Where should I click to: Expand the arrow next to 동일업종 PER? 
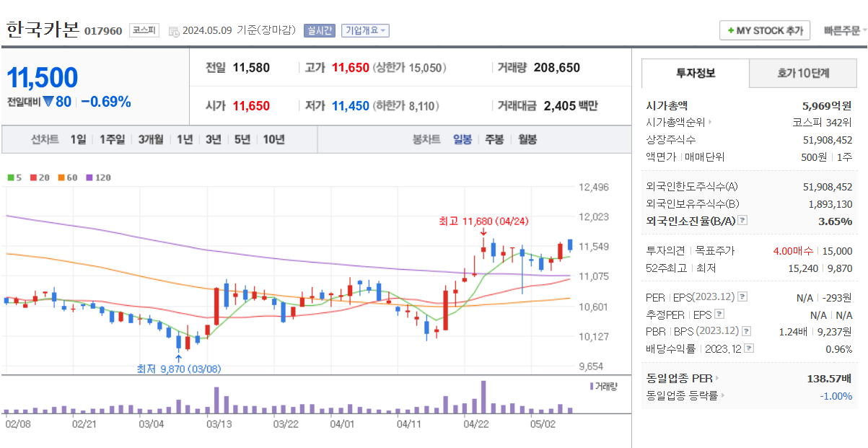pyautogui.click(x=717, y=378)
